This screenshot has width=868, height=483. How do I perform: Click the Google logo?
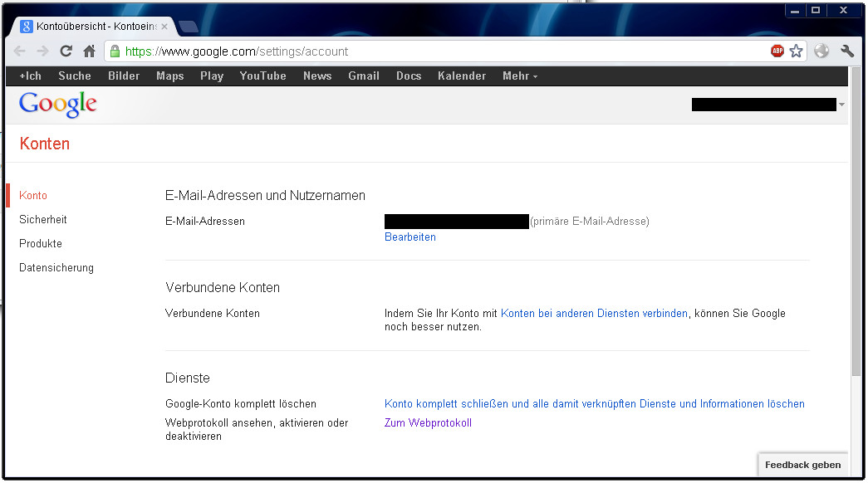[57, 104]
